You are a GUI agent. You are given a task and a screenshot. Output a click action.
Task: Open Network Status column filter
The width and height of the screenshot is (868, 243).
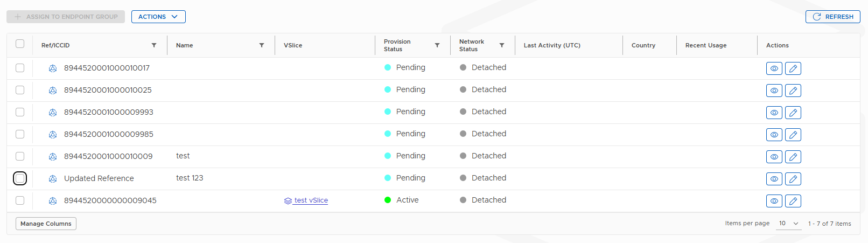coord(502,45)
